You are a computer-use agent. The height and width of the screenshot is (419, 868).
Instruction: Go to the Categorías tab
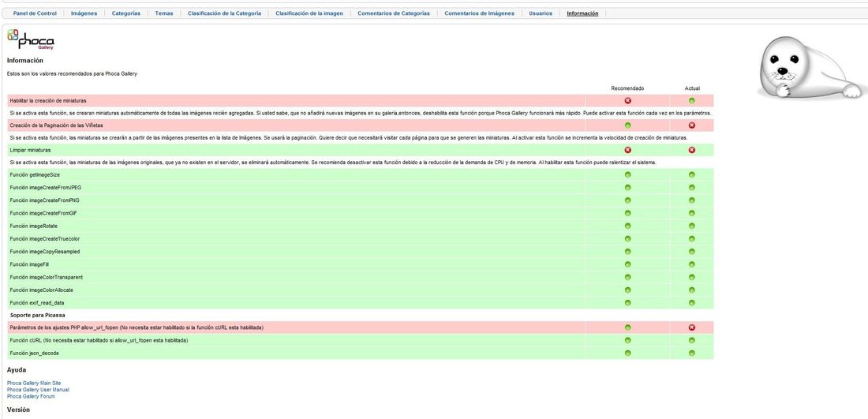pyautogui.click(x=125, y=13)
